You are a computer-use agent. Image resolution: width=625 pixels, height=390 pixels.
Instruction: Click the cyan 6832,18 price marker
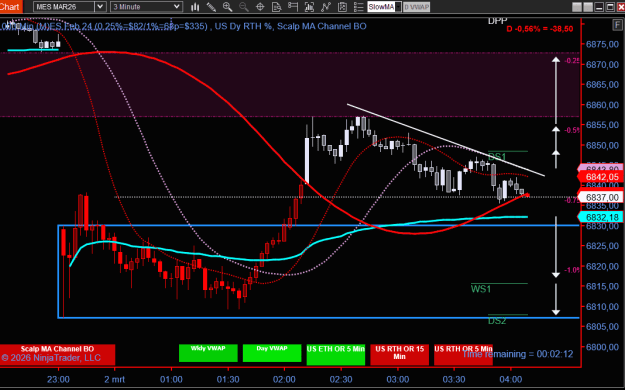pos(600,217)
